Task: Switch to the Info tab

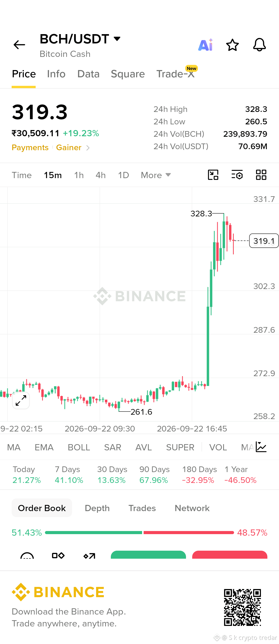Action: pos(56,74)
